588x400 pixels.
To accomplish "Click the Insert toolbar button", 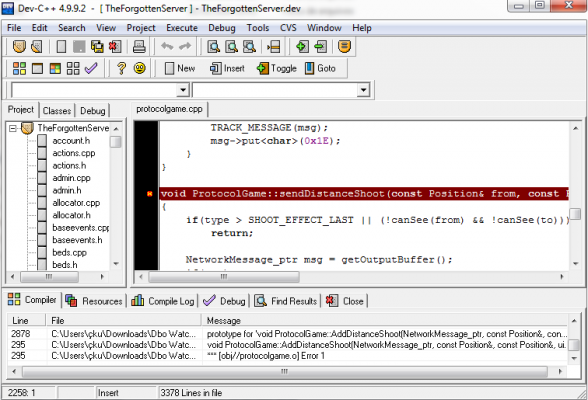I will click(x=227, y=68).
